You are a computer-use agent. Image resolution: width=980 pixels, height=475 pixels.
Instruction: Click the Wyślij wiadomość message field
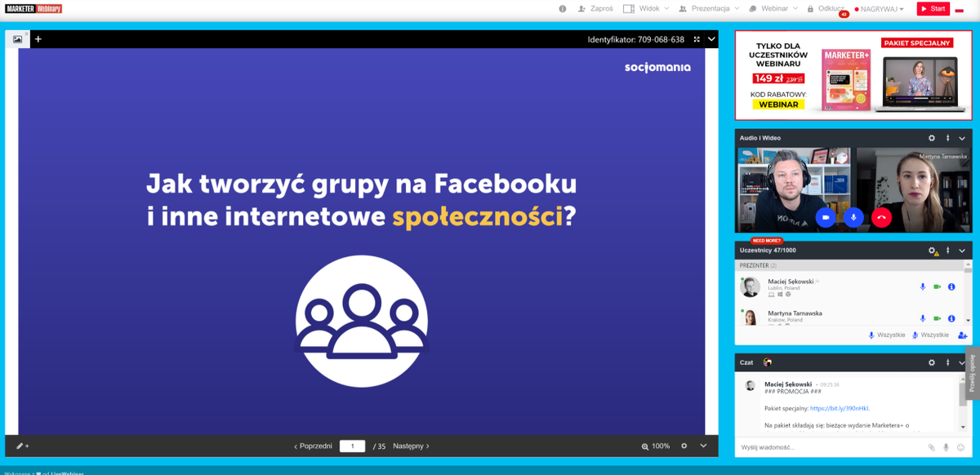829,447
